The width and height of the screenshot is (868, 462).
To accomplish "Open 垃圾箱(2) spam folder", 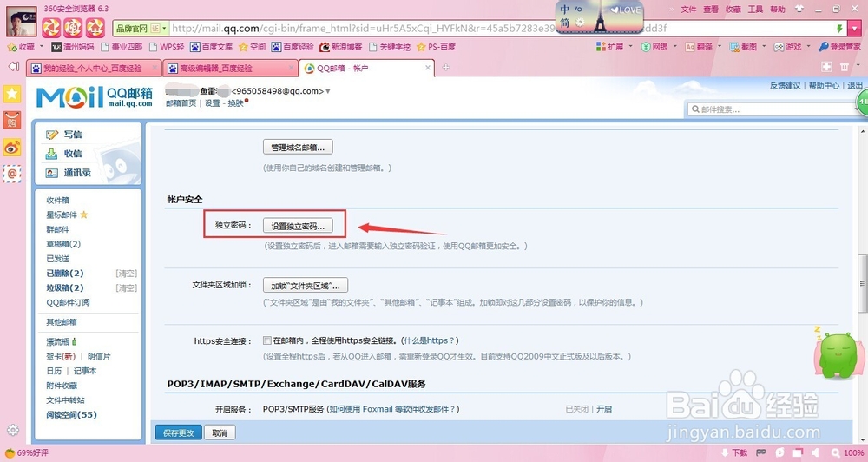I will pos(65,287).
